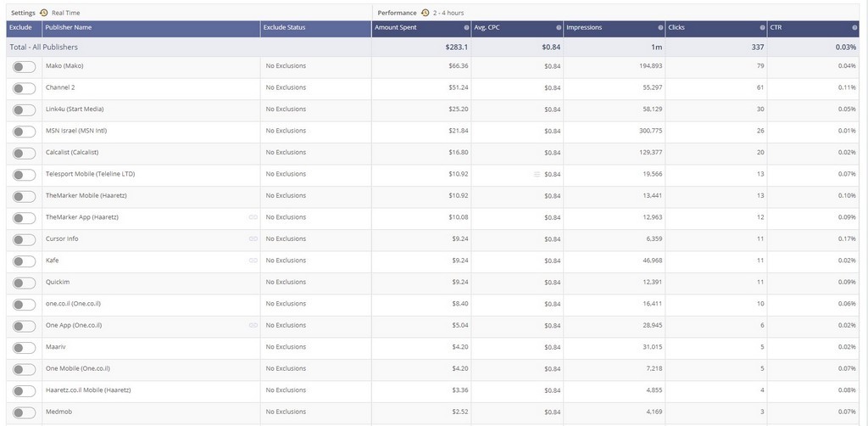Click clicks value 79 for Mako
Image resolution: width=868 pixels, height=426 pixels.
pyautogui.click(x=760, y=66)
